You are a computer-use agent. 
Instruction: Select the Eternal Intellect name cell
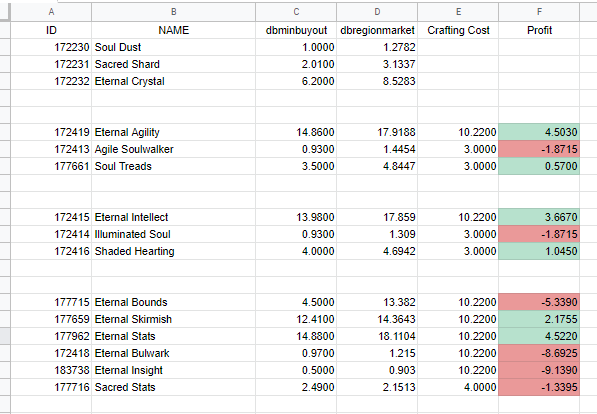pyautogui.click(x=173, y=217)
